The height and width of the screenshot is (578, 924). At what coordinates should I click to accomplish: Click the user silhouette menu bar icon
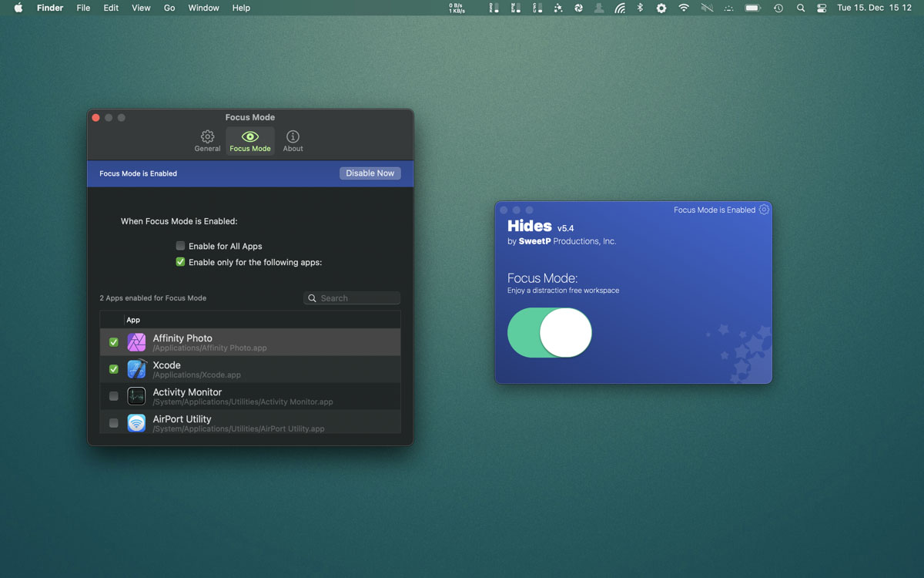pos(599,8)
